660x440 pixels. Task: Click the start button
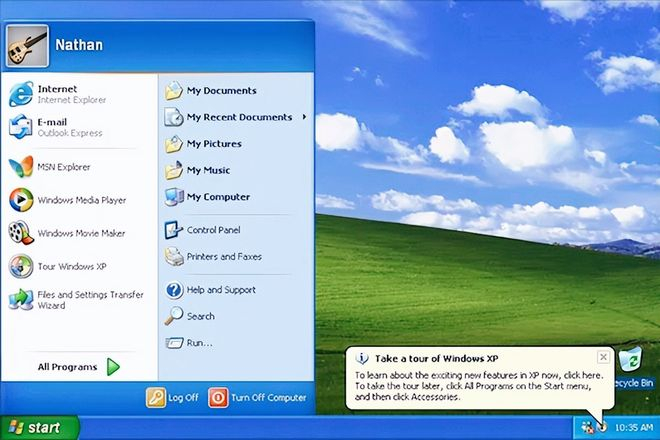coord(39,427)
